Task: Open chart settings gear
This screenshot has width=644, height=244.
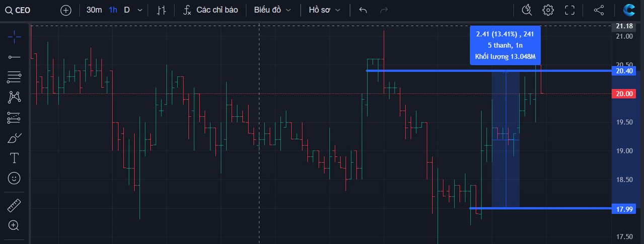Action: pyautogui.click(x=548, y=10)
